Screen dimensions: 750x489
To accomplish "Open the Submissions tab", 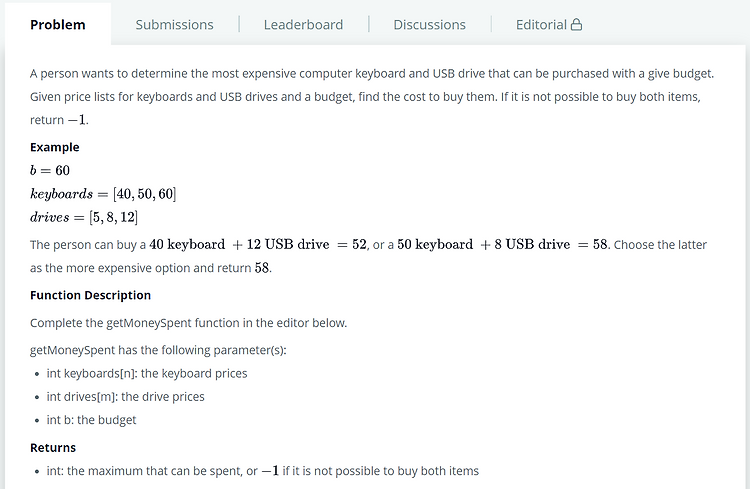I will coord(174,24).
